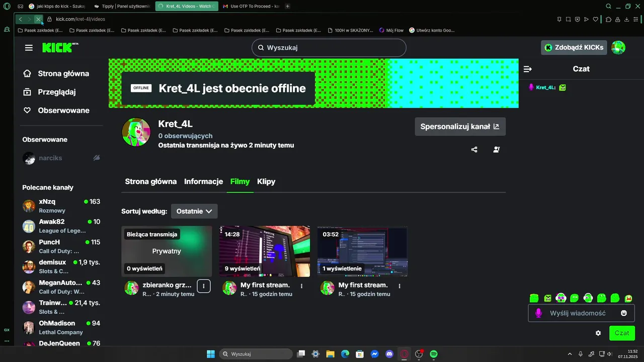Open options menu for the 14:28 video
The width and height of the screenshot is (644, 362).
[302, 286]
